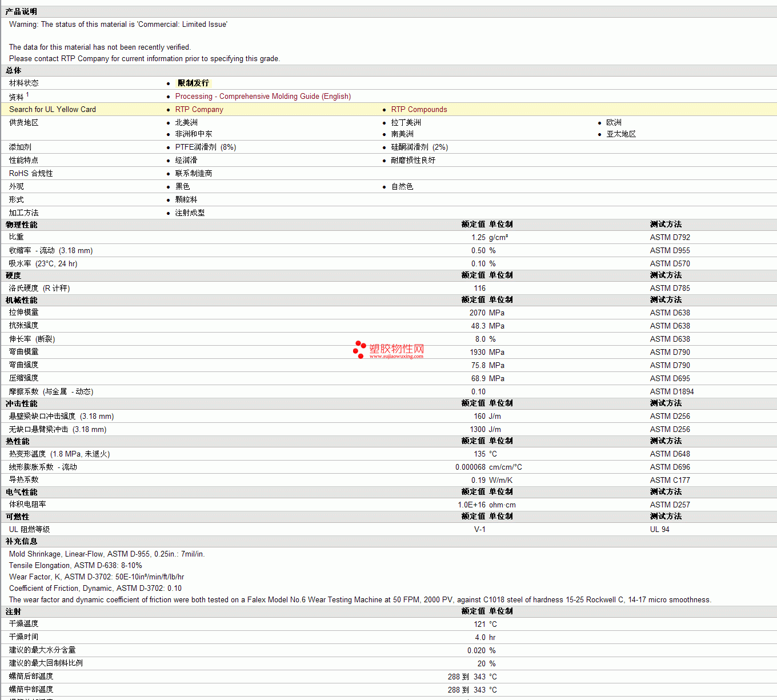Select the ASTM C177 test method

click(670, 481)
